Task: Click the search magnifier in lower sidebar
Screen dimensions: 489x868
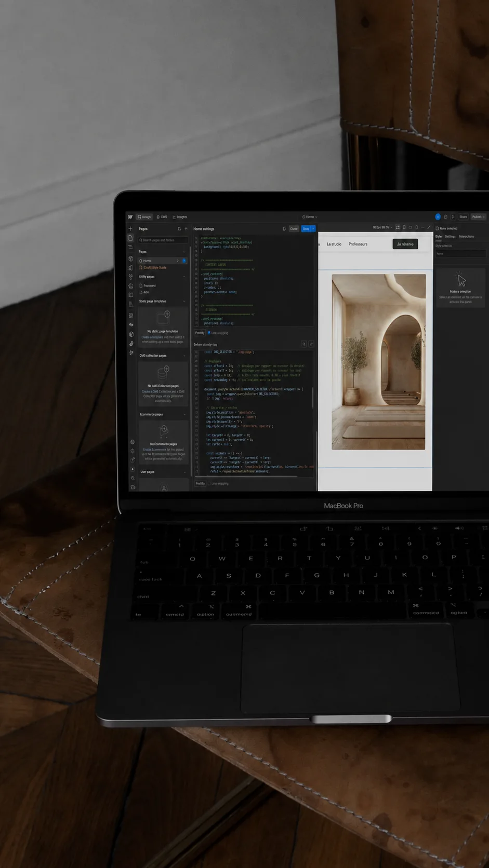Action: point(133,478)
